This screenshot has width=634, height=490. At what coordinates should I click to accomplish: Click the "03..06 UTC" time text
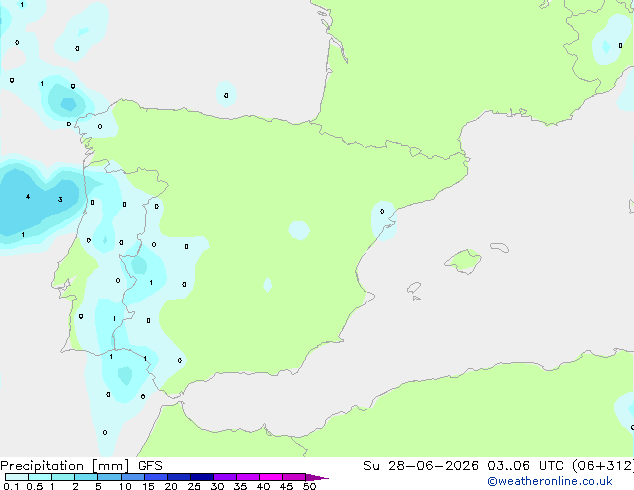525,466
